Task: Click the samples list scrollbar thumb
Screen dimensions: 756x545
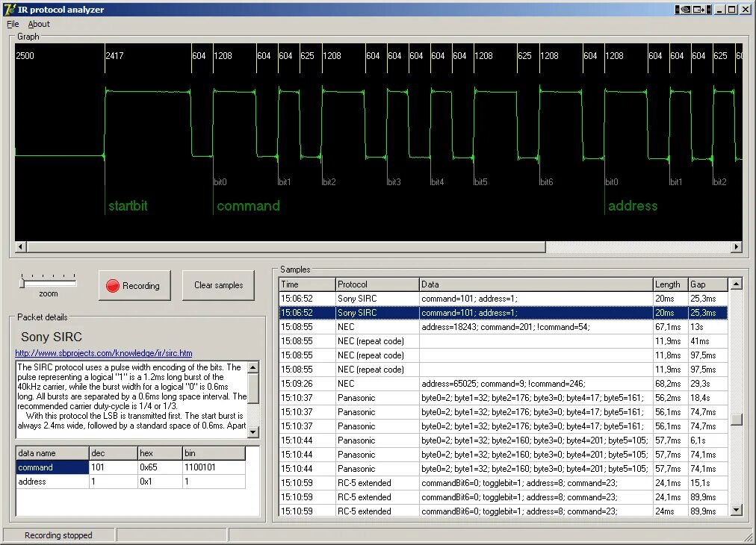Action: (x=736, y=420)
